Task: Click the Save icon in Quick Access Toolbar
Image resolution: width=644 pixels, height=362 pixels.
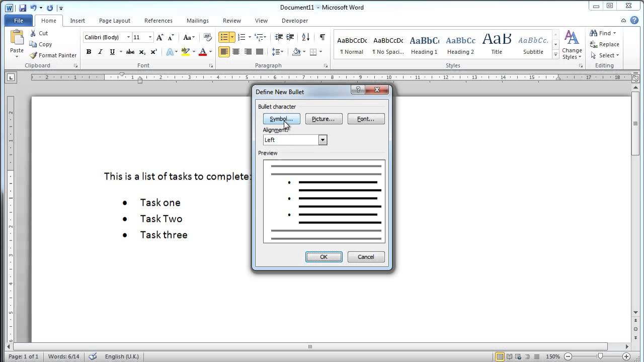Action: [22, 8]
